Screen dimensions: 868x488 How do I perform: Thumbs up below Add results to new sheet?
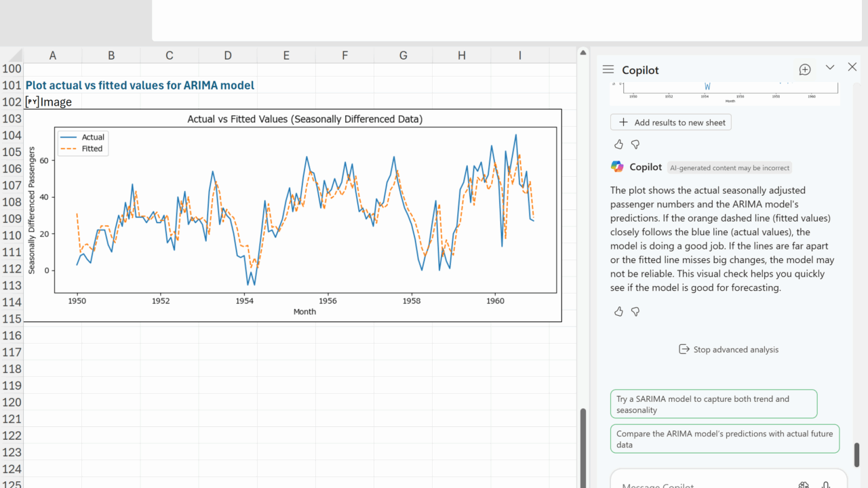click(x=618, y=144)
